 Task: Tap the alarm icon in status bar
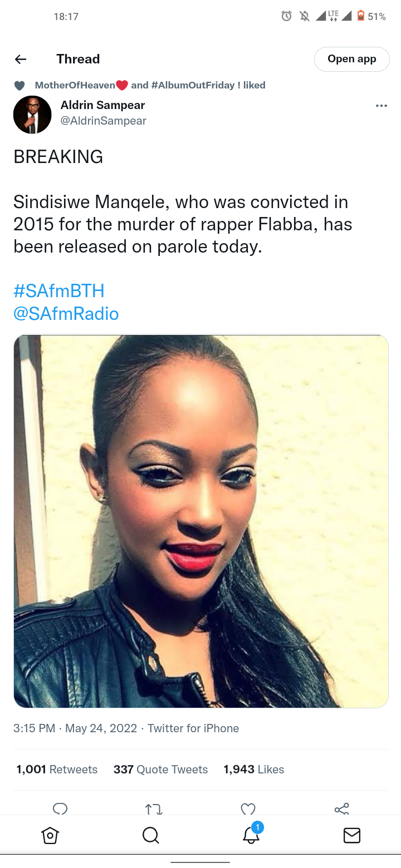[x=286, y=17]
